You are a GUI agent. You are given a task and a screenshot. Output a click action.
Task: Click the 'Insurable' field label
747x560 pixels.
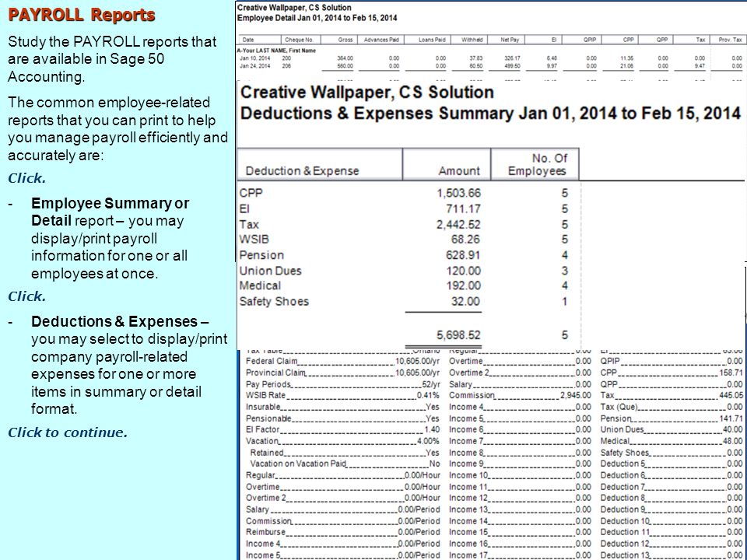click(x=263, y=407)
